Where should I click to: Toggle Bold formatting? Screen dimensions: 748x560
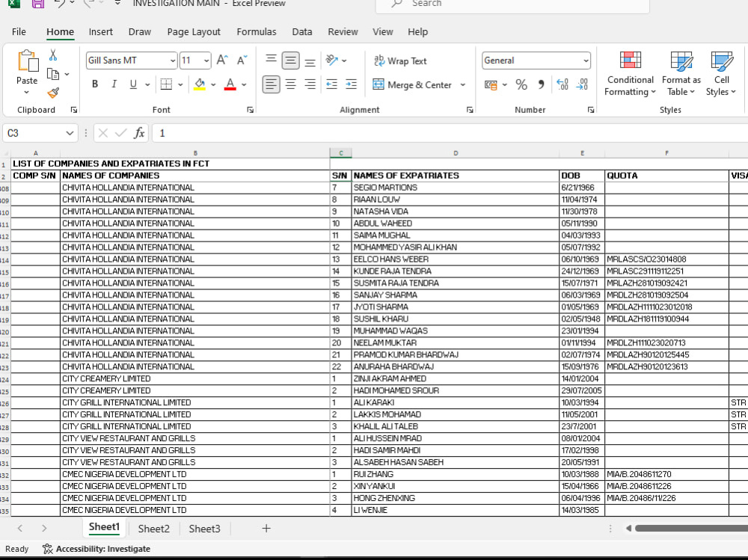click(95, 84)
